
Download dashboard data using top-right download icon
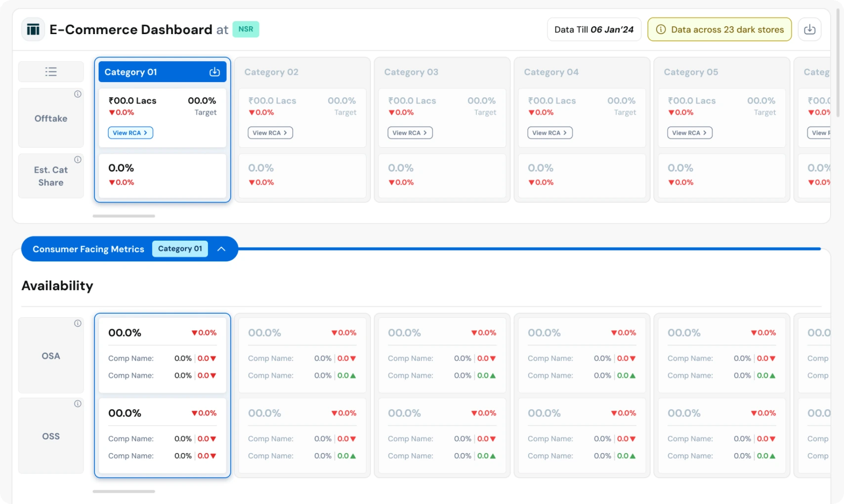[x=809, y=30]
